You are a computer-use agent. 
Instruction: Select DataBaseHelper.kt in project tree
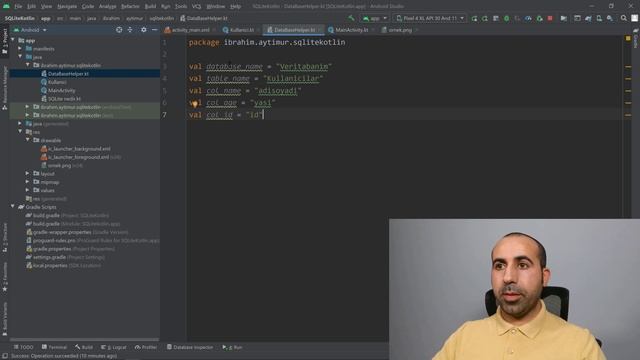[65, 74]
